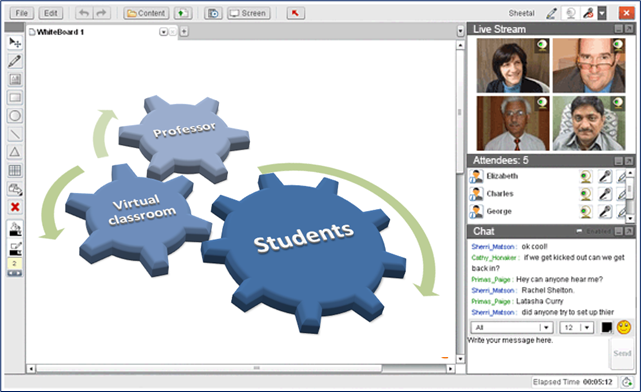Toggle Elizabeth's webcam permission
Screen dimensions: 641x392
[586, 176]
